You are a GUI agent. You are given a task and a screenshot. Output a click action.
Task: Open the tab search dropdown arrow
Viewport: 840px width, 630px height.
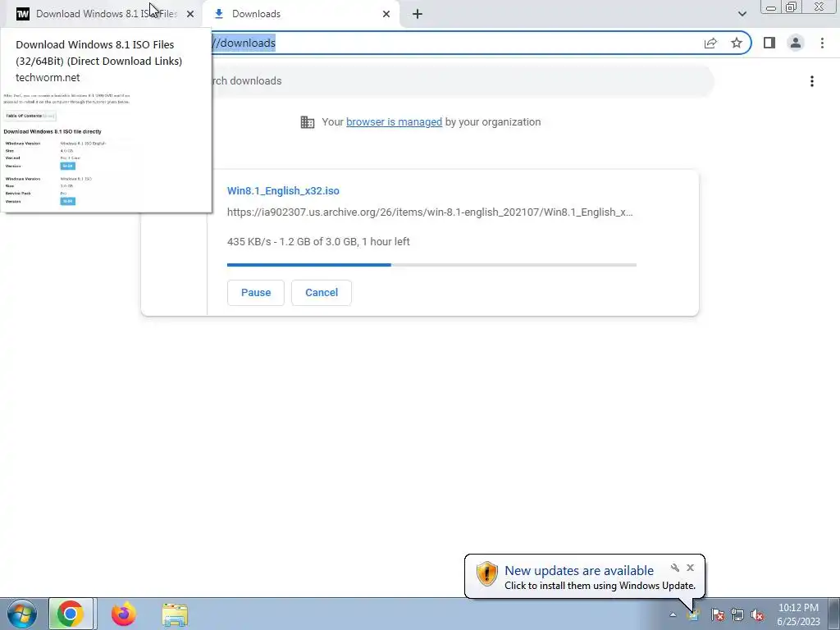742,14
